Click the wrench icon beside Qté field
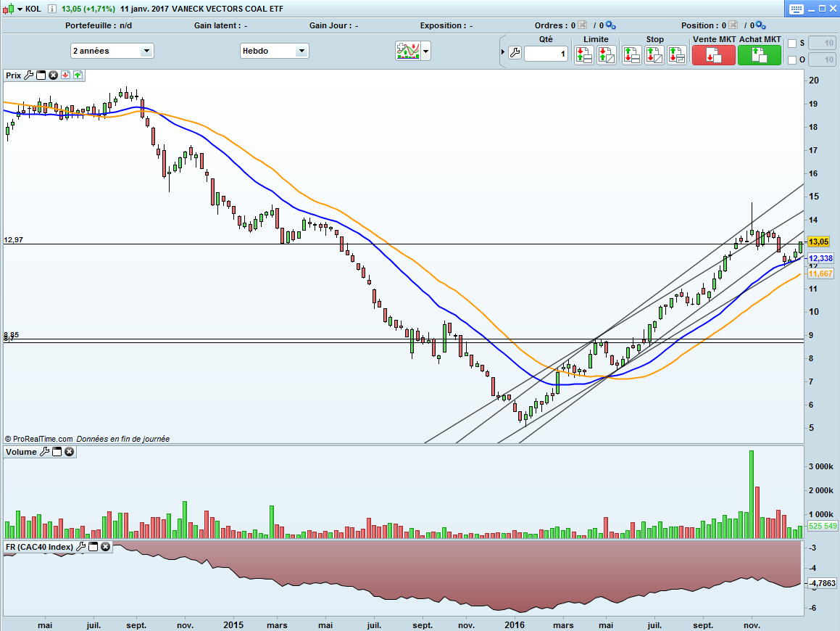 click(515, 54)
